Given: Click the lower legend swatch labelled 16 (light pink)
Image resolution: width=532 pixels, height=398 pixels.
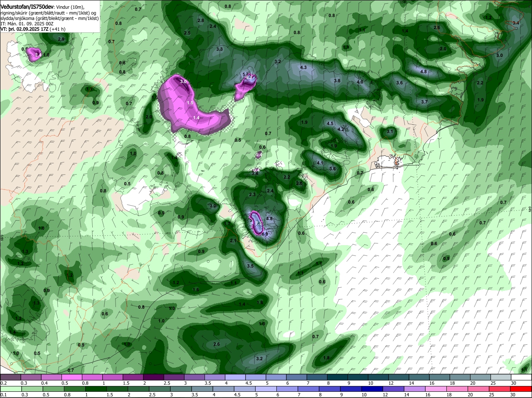Looking at the screenshot, I should 436,389.
